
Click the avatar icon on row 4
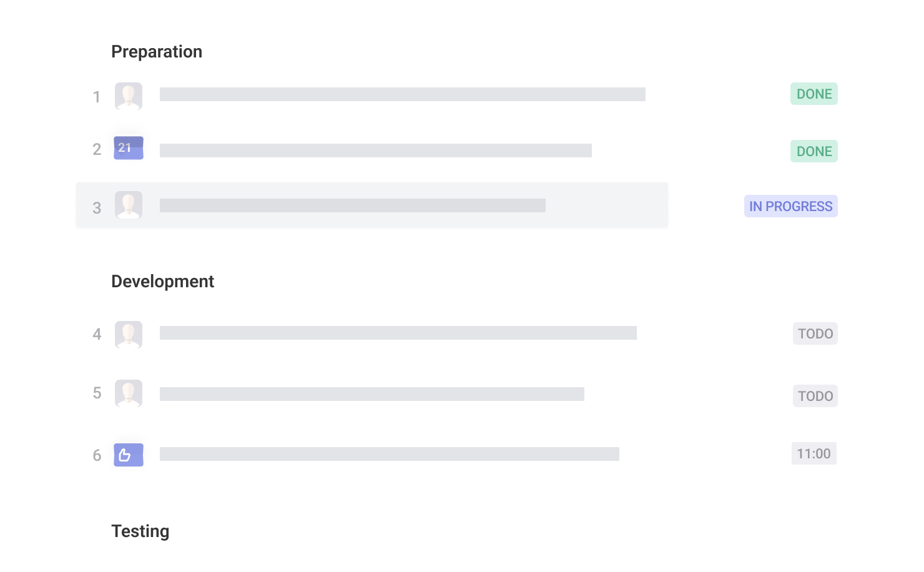pos(129,335)
